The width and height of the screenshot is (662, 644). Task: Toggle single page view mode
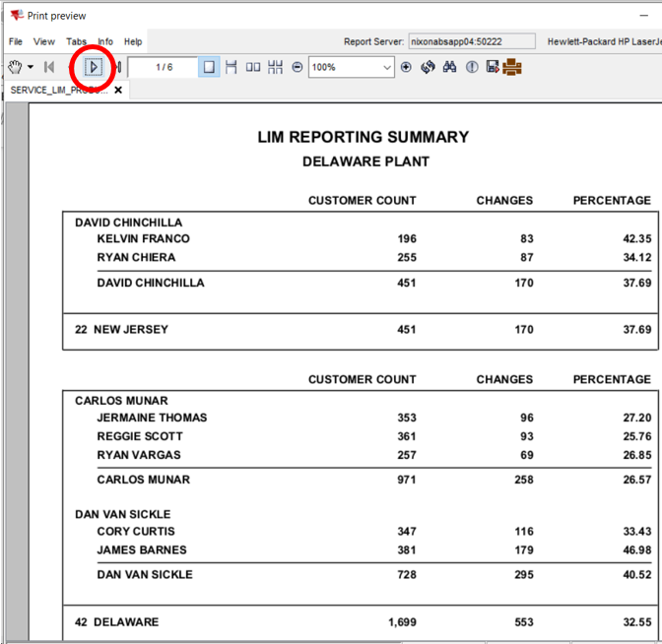click(209, 67)
